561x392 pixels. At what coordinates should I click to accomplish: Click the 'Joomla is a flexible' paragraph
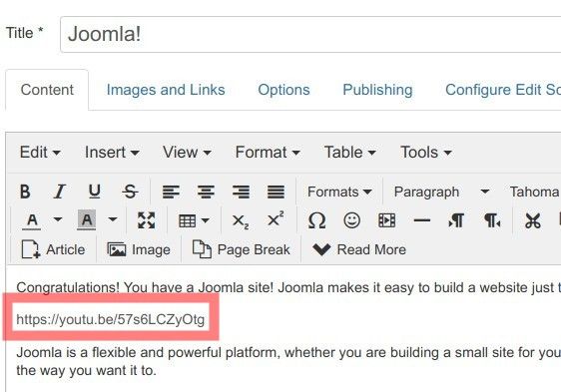tap(288, 361)
